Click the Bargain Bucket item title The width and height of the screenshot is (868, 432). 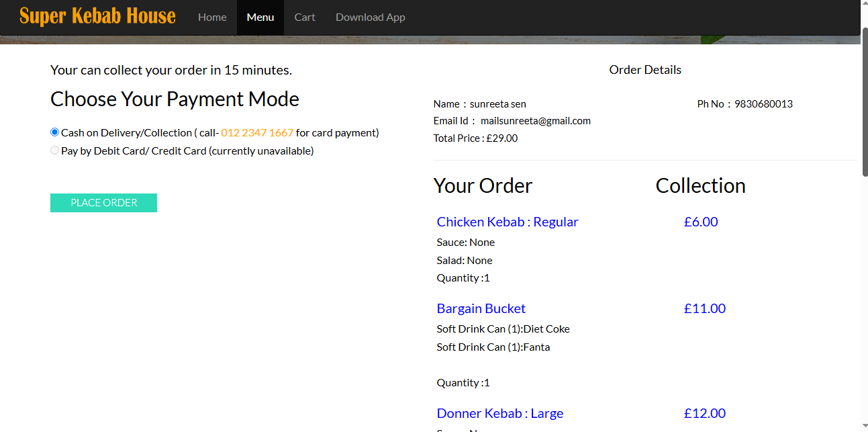tap(481, 308)
